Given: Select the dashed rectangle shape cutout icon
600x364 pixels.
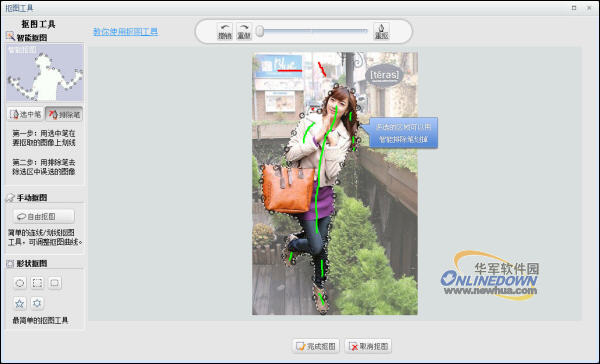Looking at the screenshot, I should click(37, 283).
